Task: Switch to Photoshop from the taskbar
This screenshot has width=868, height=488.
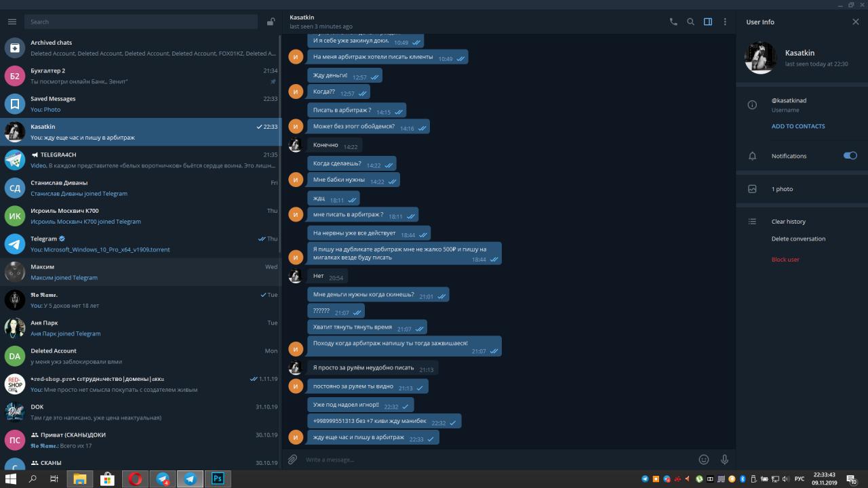Action: (218, 479)
